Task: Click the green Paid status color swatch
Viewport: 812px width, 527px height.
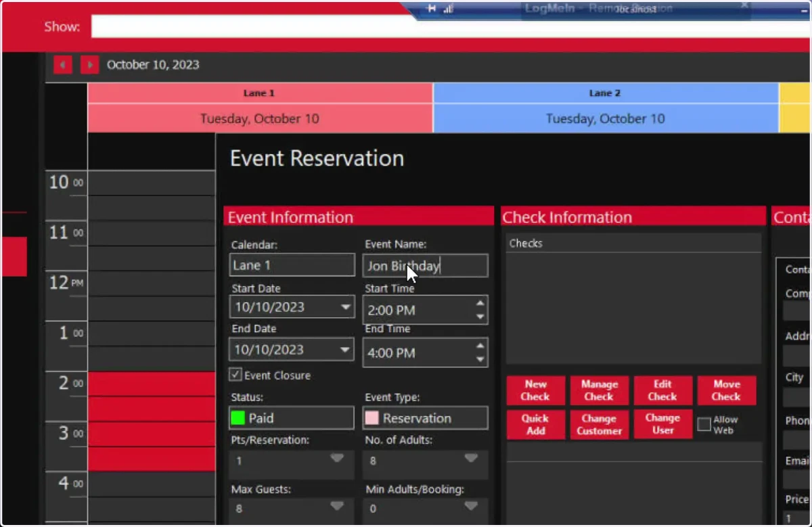Action: pyautogui.click(x=238, y=418)
